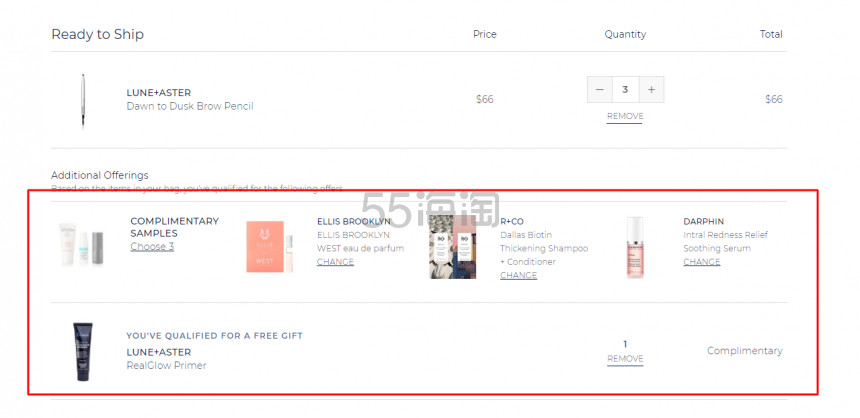This screenshot has height=418, width=860.
Task: Change the R+Co Dallas Biotin sample
Action: 518,275
